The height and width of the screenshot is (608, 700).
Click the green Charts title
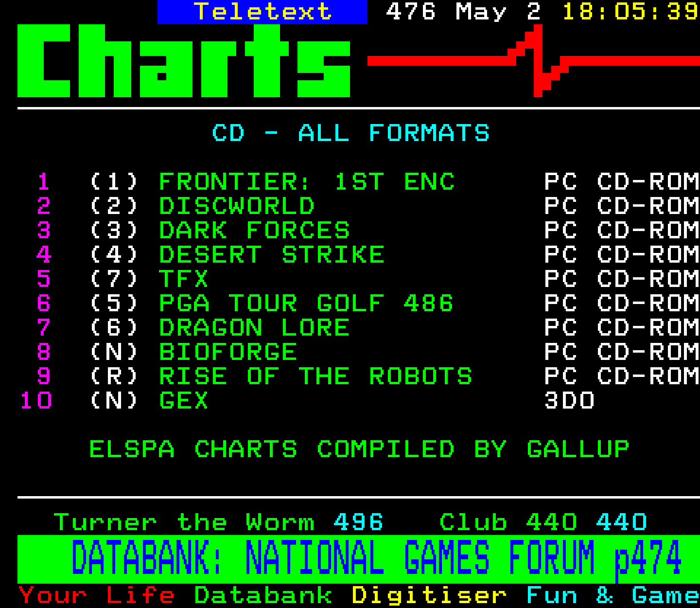pos(184,61)
